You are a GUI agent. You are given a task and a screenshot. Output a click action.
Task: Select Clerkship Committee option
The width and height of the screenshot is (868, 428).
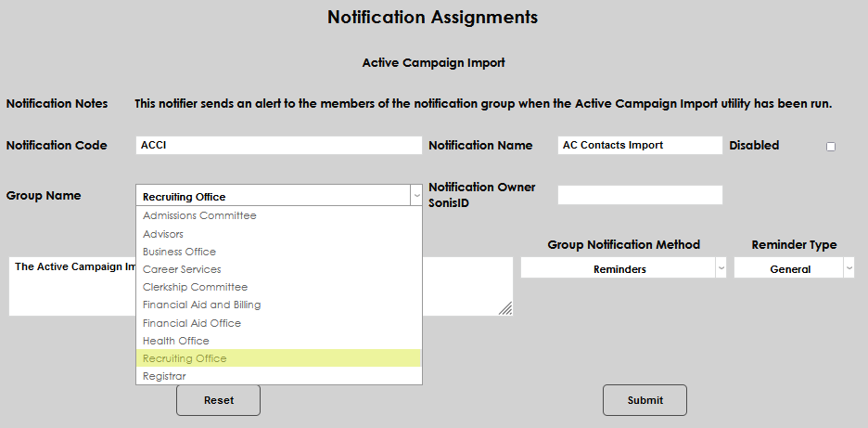click(x=195, y=287)
